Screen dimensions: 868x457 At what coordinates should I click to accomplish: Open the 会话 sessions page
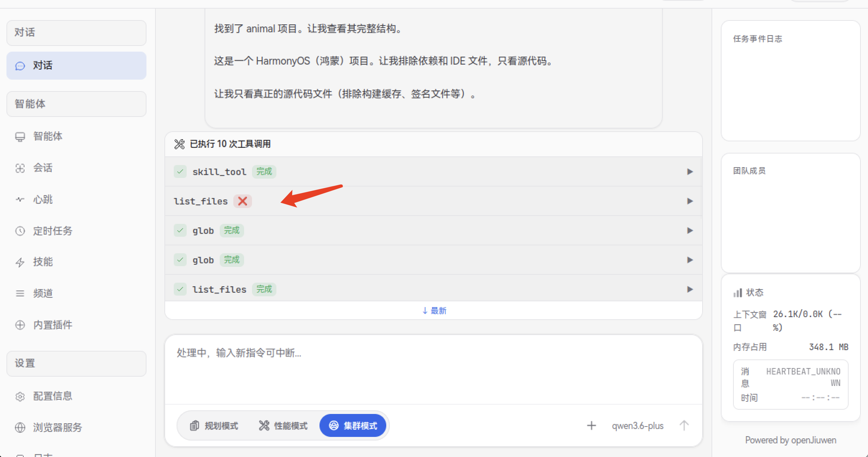[76, 168]
